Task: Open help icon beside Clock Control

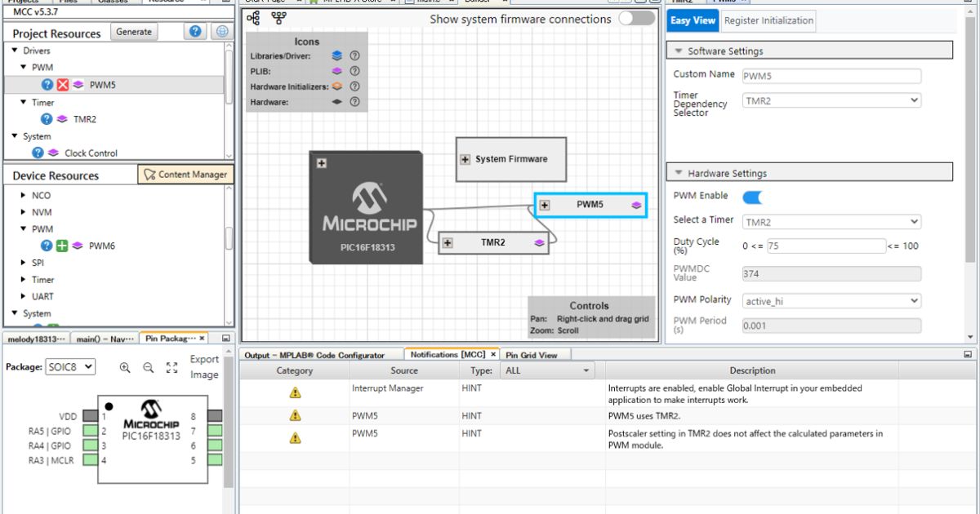Action: click(x=38, y=153)
